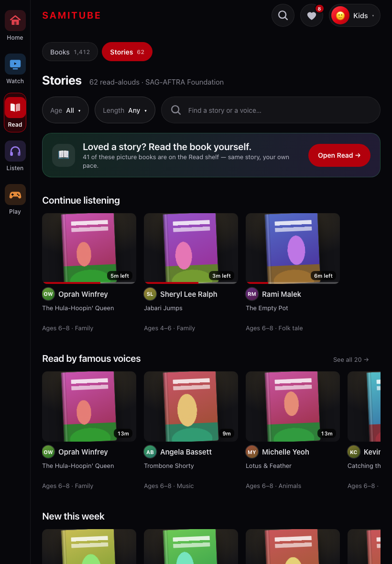Open the Listen headphones section
The height and width of the screenshot is (564, 392).
point(15,156)
